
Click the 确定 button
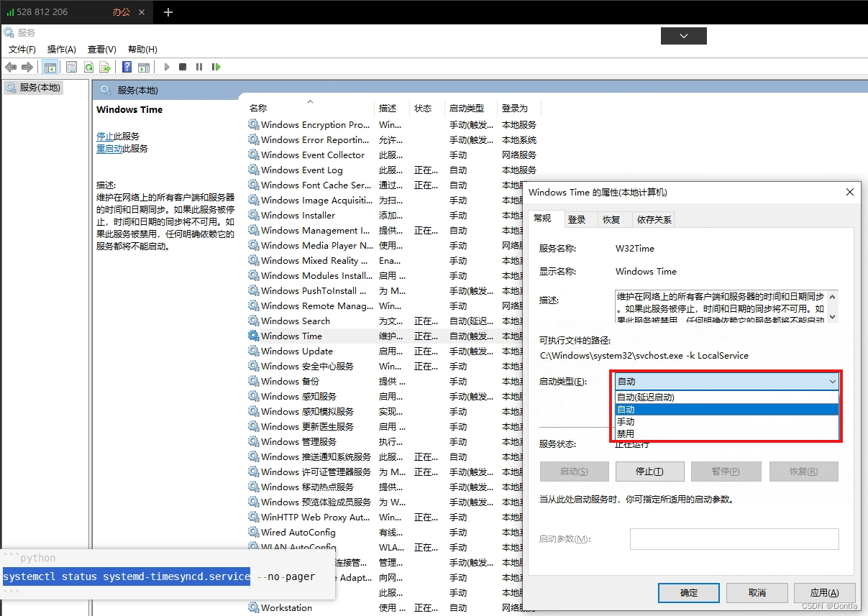pos(689,592)
